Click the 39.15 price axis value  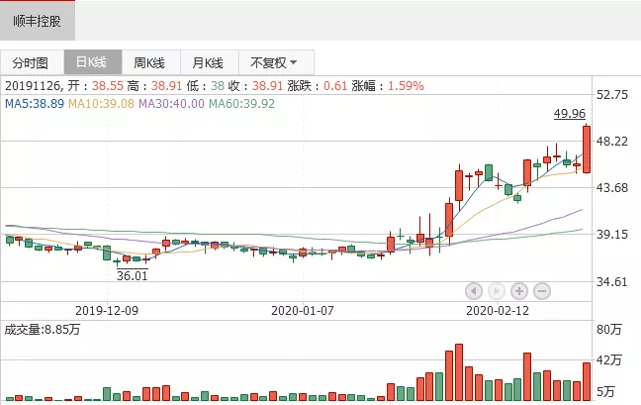click(612, 235)
